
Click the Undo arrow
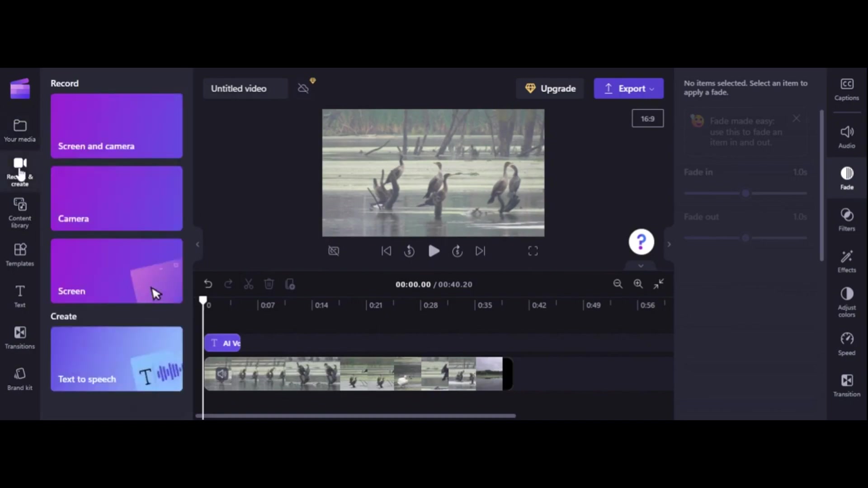pos(208,284)
